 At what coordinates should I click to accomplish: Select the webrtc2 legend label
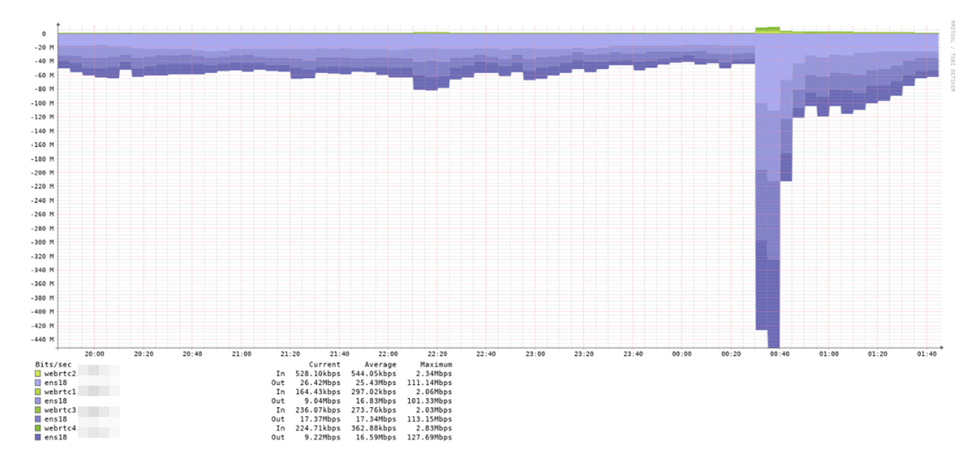(60, 373)
